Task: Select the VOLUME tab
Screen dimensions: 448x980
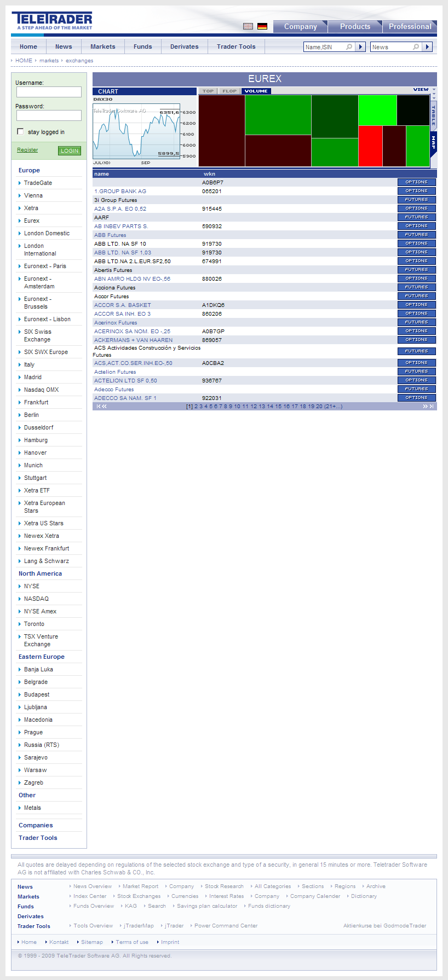Action: tap(256, 91)
